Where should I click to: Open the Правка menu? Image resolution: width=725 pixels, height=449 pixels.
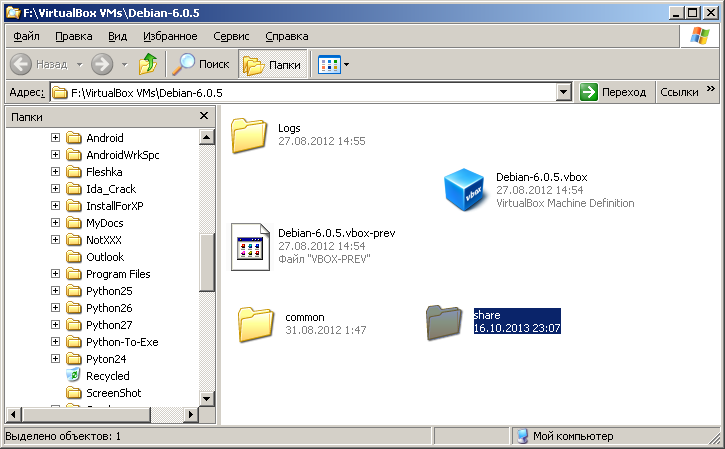74,36
